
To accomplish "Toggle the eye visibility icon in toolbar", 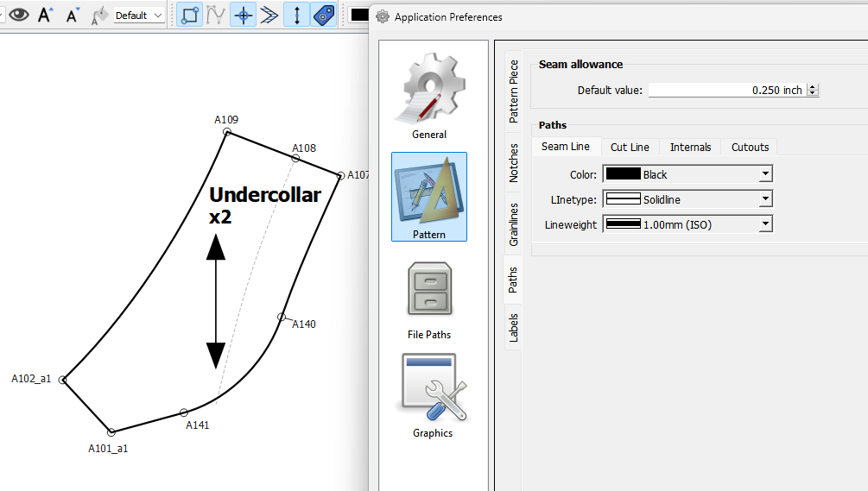I will point(19,15).
